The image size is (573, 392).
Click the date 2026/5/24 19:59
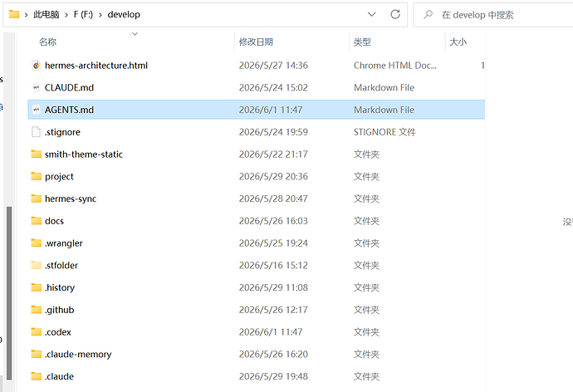[273, 132]
